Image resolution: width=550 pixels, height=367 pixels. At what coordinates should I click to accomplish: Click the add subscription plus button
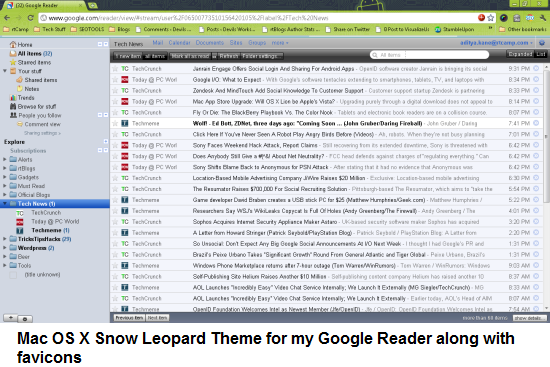point(11,318)
